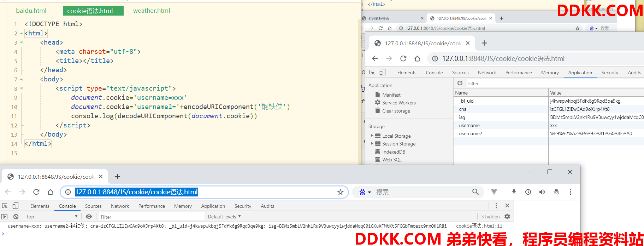Image resolution: width=644 pixels, height=246 pixels.
Task: Go to home page in bottom browser
Action: (50, 192)
